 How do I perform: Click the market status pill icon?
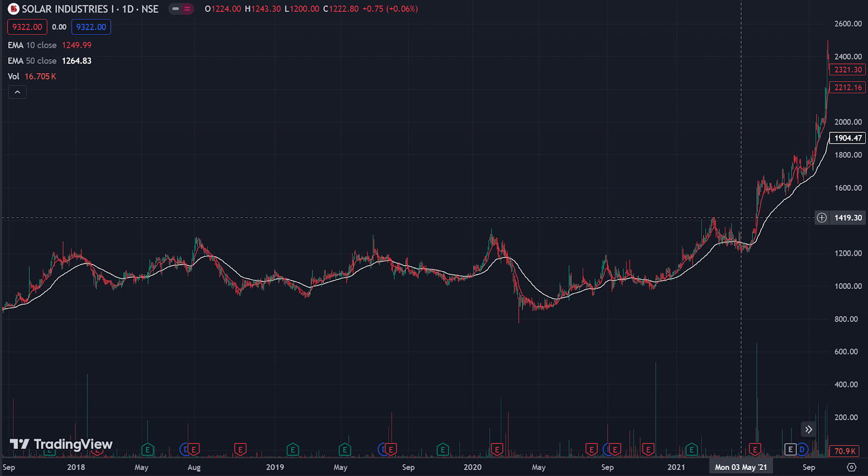tap(181, 9)
